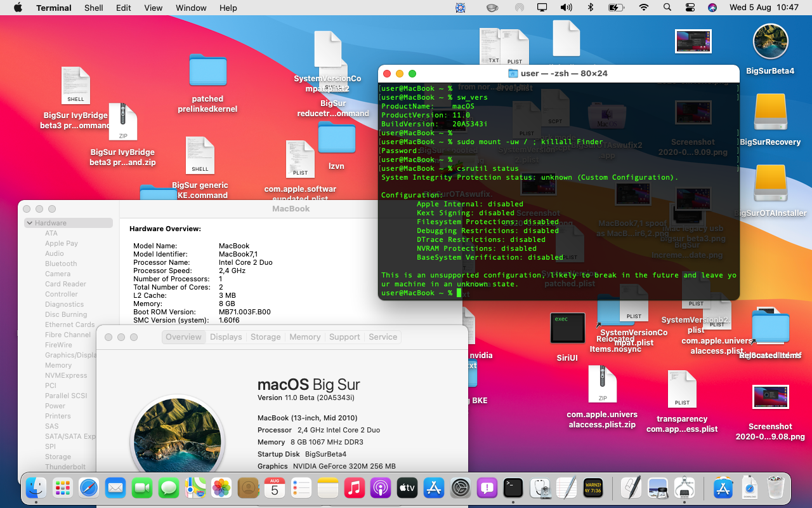
Task: Launch Music from the Dock
Action: [355, 488]
